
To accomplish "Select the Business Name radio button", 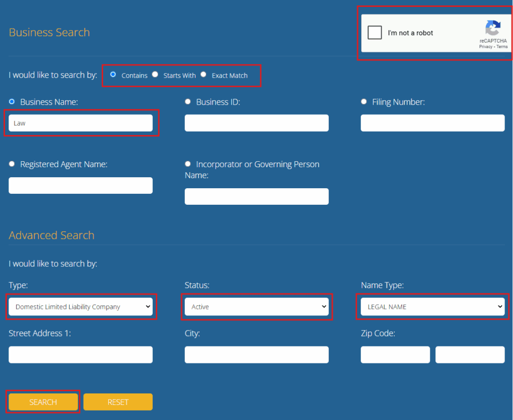I will (12, 102).
